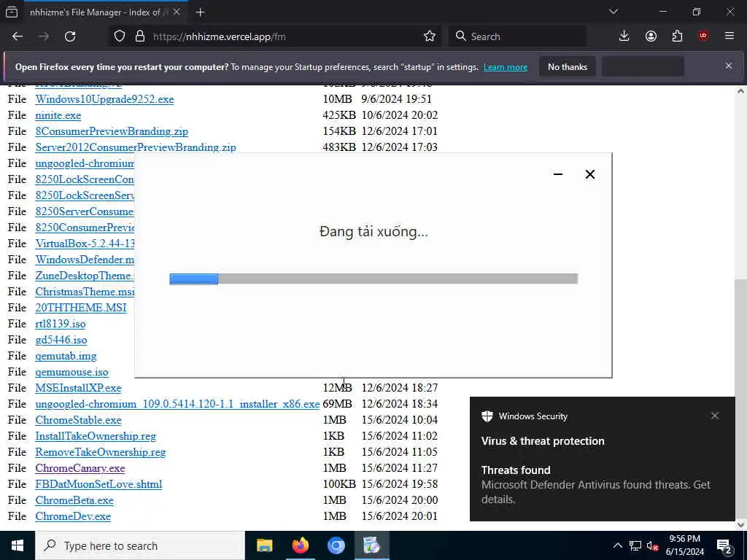The height and width of the screenshot is (560, 747).
Task: Open Server2012ConsumerPreviewBranding.zip link
Action: point(135,147)
